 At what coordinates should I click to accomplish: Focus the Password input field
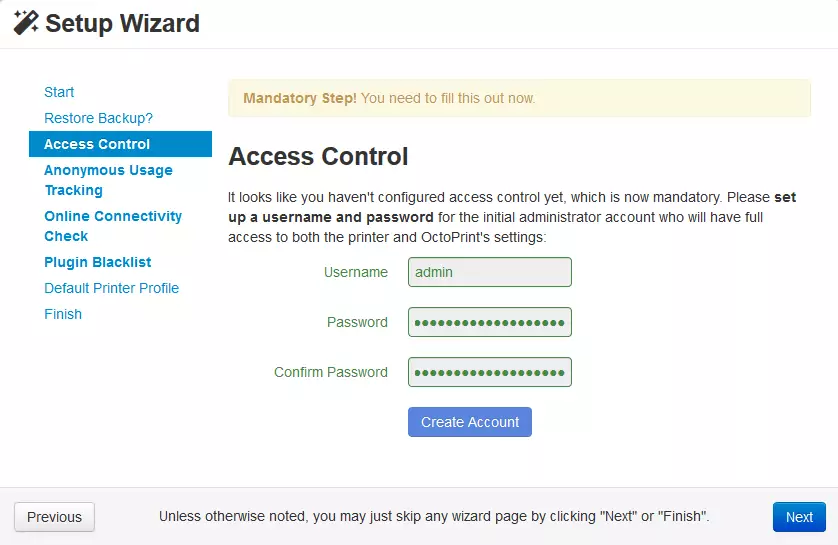coord(489,322)
